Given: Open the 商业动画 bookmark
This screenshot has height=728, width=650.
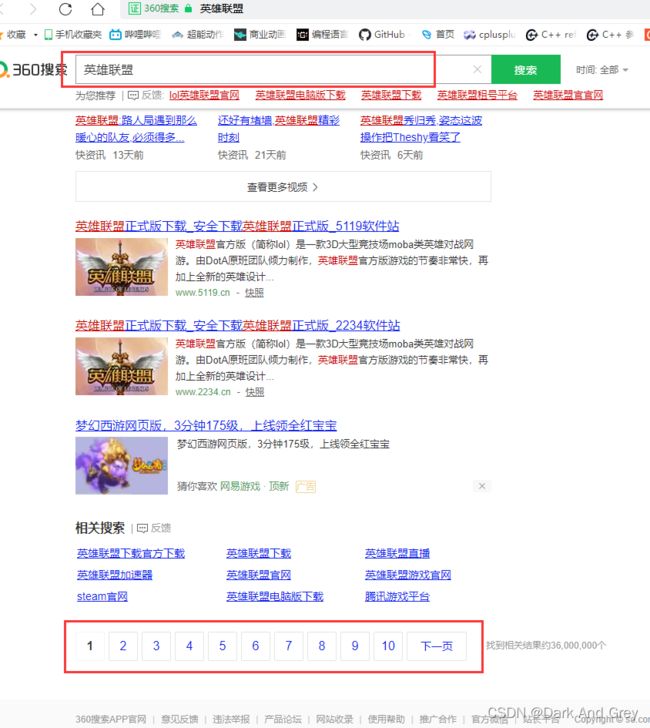Looking at the screenshot, I should click(260, 34).
